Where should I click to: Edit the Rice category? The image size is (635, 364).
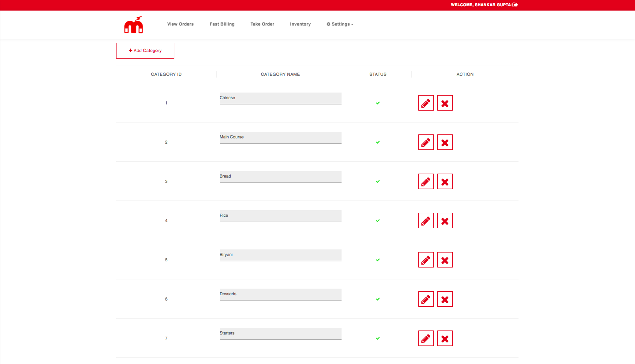pyautogui.click(x=426, y=221)
